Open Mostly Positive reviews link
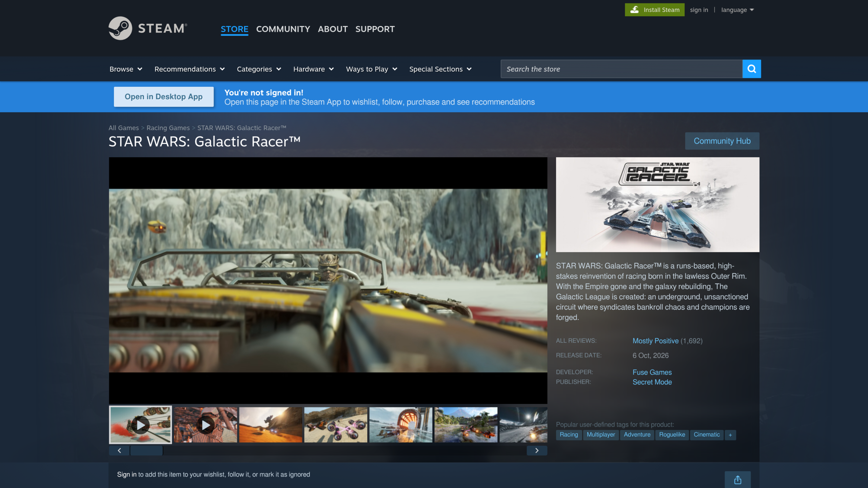Image resolution: width=868 pixels, height=488 pixels. click(x=655, y=341)
